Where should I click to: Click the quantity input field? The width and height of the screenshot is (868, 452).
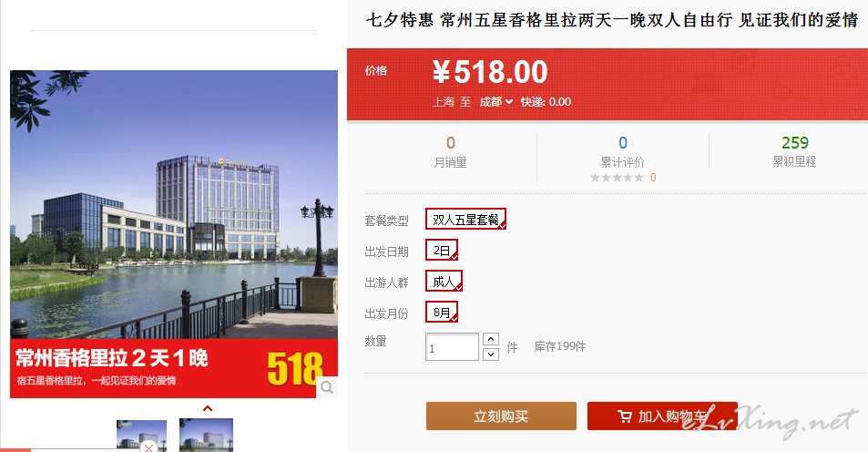tap(452, 347)
